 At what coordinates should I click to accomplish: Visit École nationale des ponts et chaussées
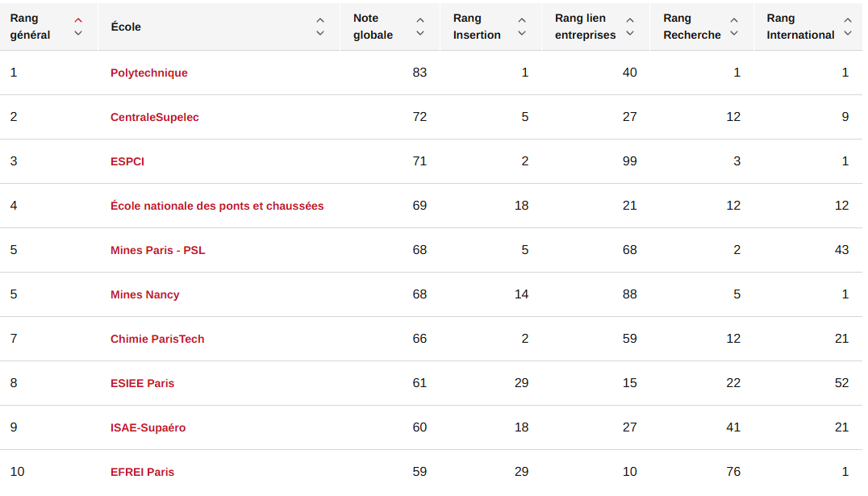point(217,206)
